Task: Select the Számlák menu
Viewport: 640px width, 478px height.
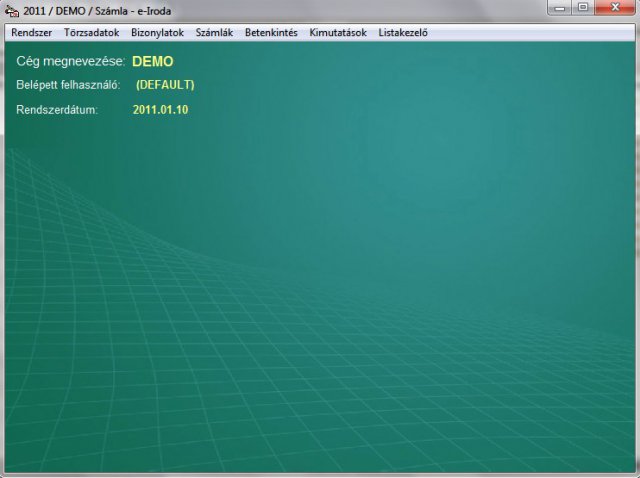Action: 214,32
